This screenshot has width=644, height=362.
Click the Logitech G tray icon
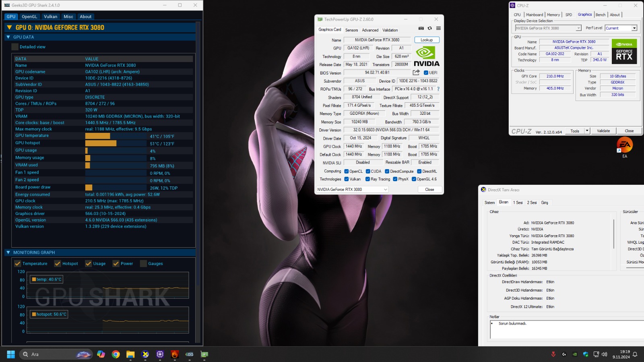[x=564, y=354]
